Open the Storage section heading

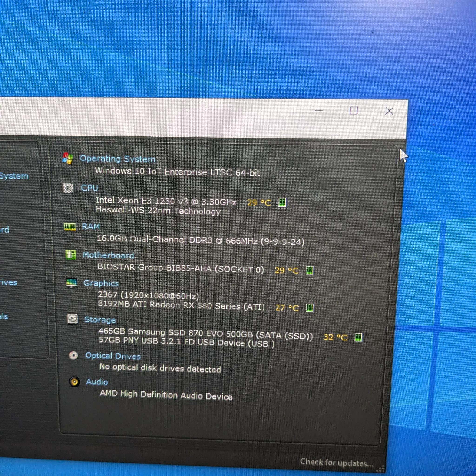click(100, 320)
